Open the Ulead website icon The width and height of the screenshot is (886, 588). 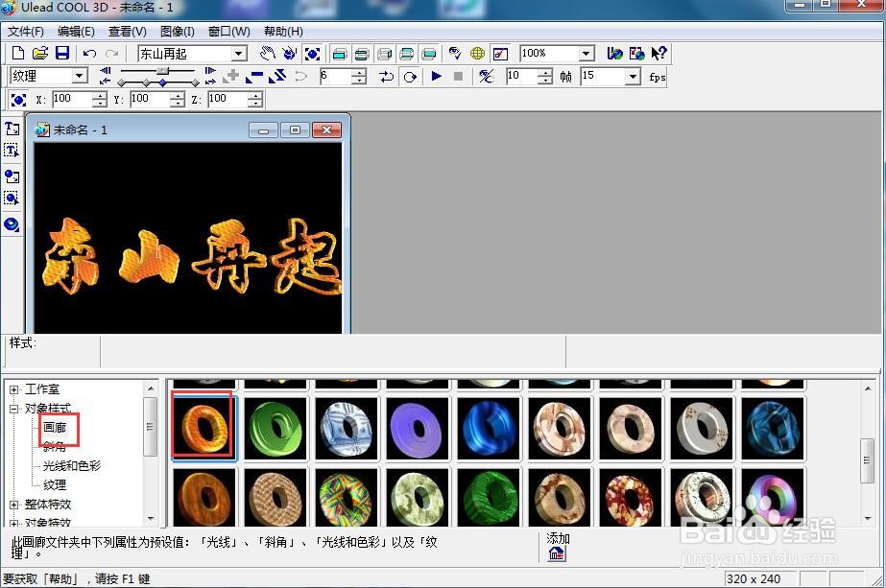[614, 54]
